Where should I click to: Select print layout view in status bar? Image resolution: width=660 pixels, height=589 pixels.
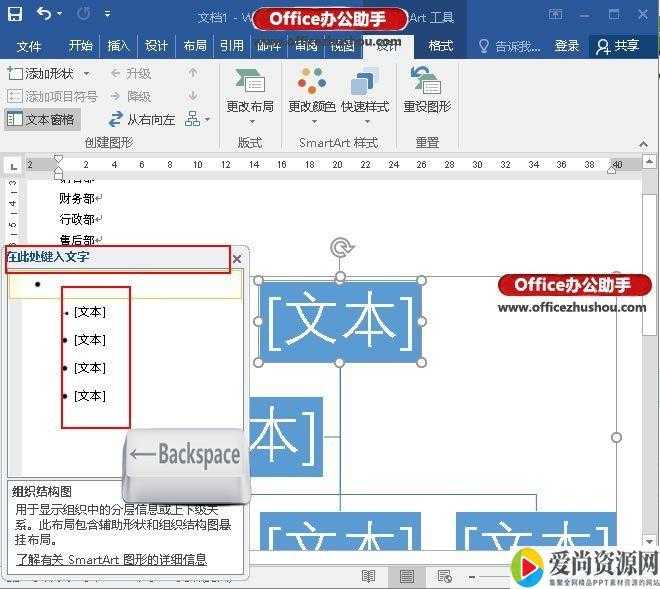407,577
